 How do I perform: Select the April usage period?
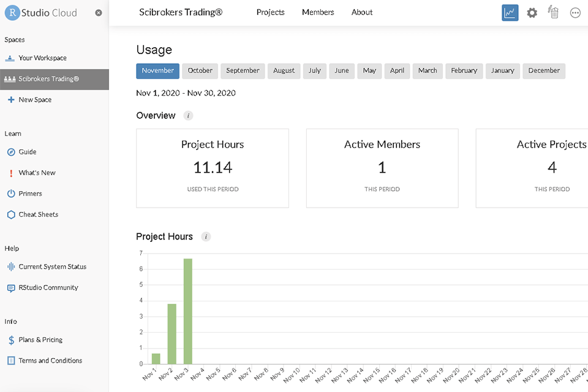[x=397, y=71]
